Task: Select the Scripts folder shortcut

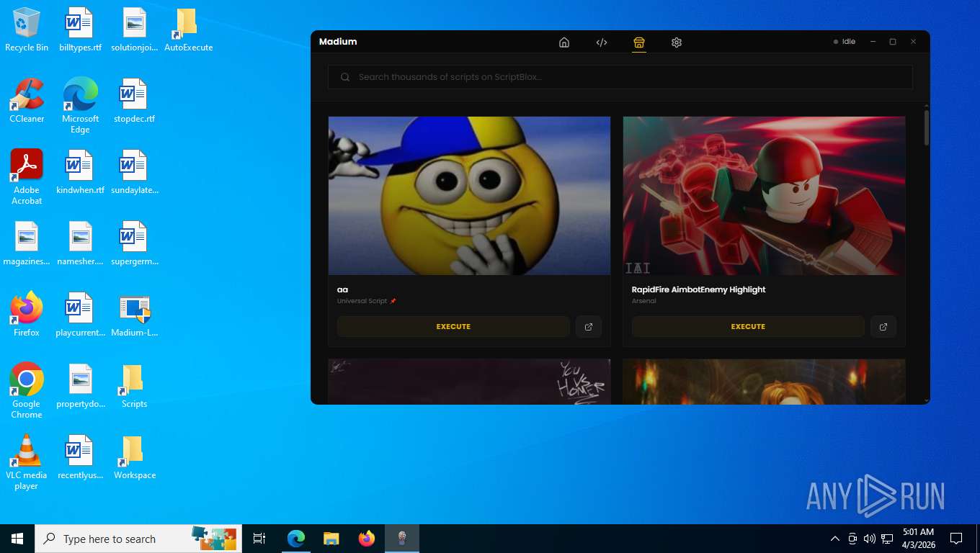Action: [134, 387]
